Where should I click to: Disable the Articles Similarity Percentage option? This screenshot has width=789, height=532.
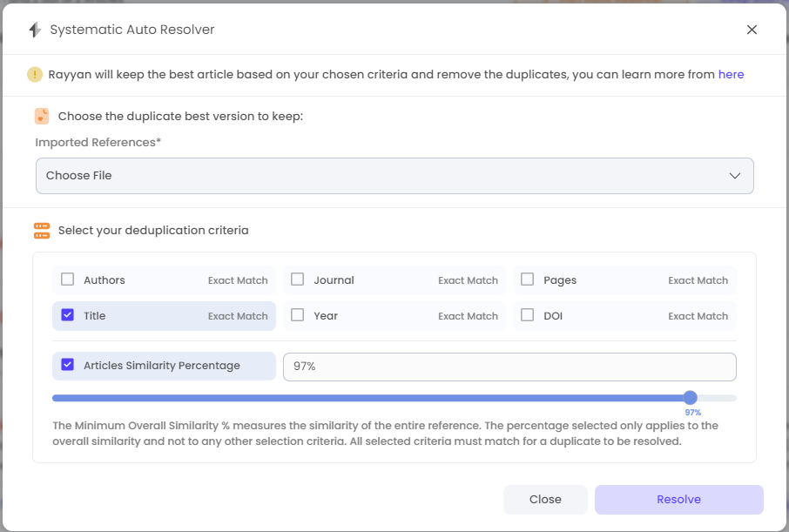click(67, 365)
